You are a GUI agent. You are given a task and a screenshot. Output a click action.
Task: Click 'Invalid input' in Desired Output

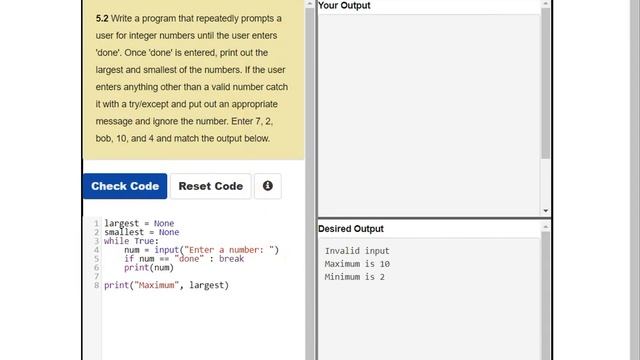357,251
